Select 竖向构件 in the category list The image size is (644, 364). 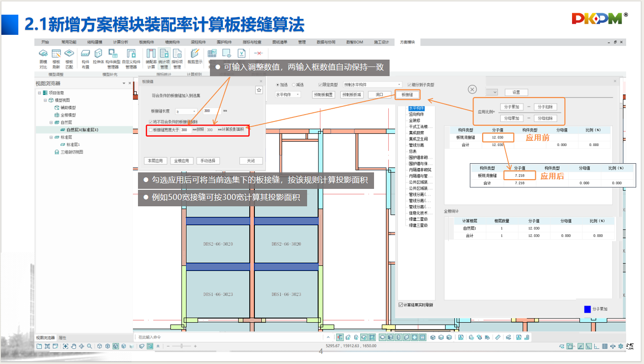pos(417,115)
